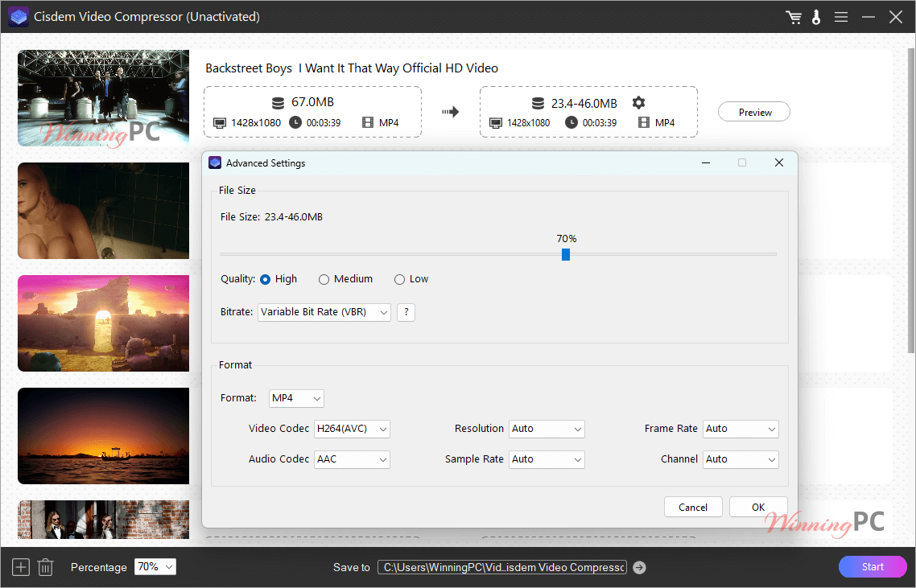Expand the Resolution dropdown

click(547, 429)
